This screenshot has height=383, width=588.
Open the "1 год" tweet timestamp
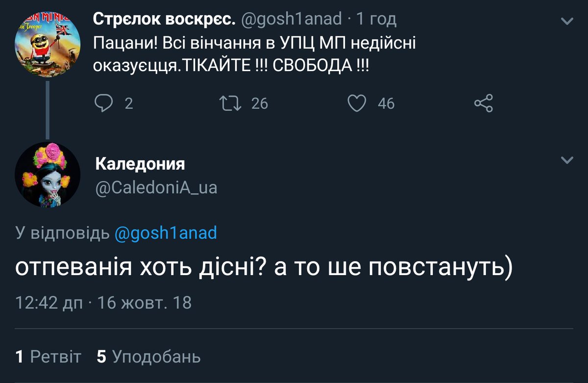coord(376,20)
